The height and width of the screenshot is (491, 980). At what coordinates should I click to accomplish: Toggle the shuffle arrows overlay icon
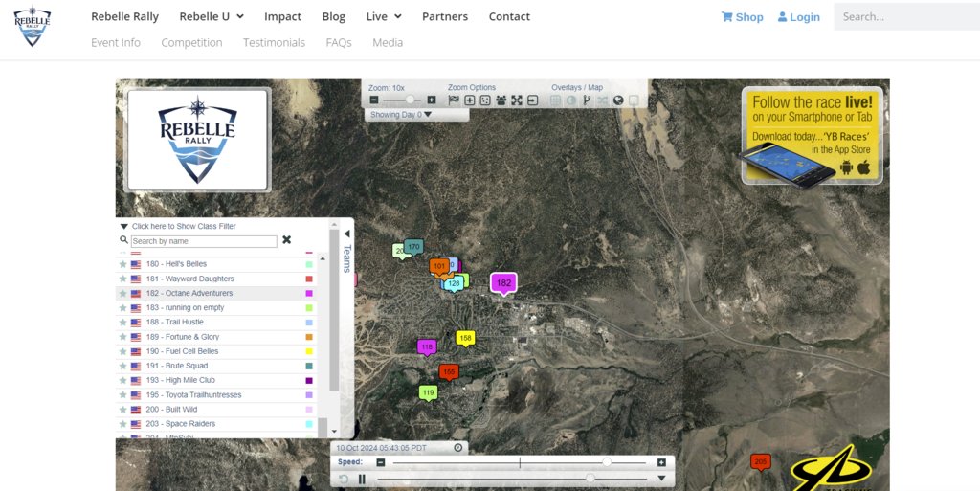click(x=603, y=100)
